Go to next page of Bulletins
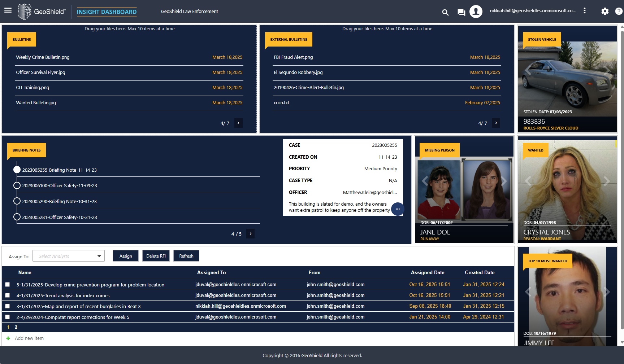The height and width of the screenshot is (364, 624). pyautogui.click(x=238, y=123)
